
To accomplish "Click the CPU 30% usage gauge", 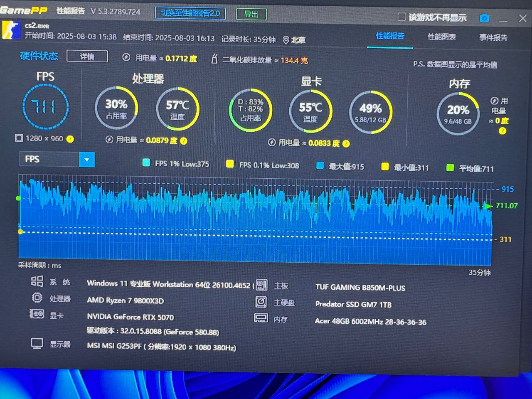I will 116,108.
